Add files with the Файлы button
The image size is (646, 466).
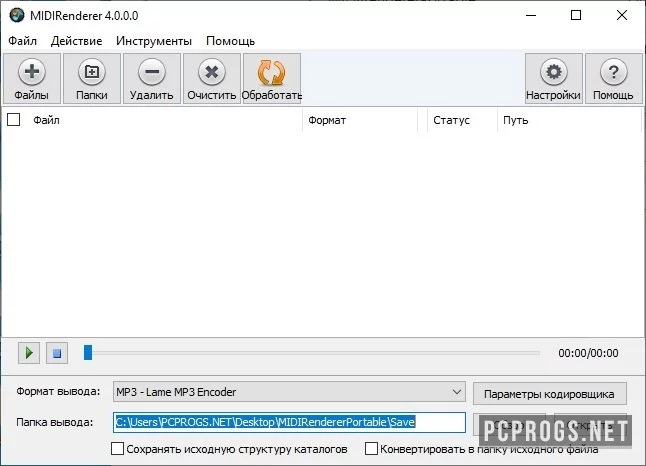coord(32,79)
